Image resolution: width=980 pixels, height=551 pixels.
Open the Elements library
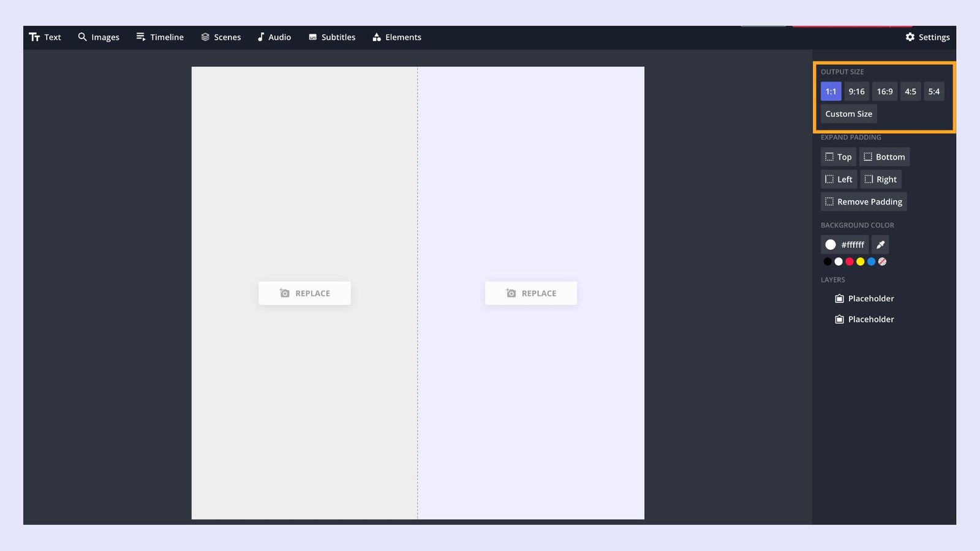[397, 37]
